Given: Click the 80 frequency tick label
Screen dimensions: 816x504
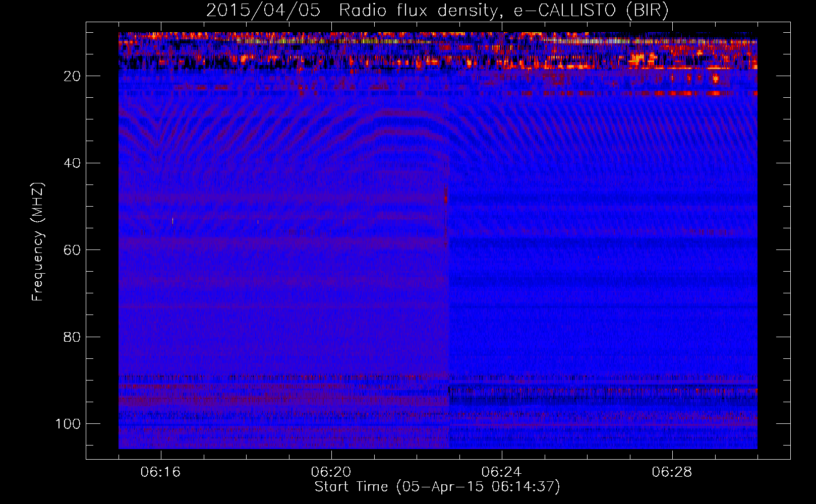Looking at the screenshot, I should [72, 337].
